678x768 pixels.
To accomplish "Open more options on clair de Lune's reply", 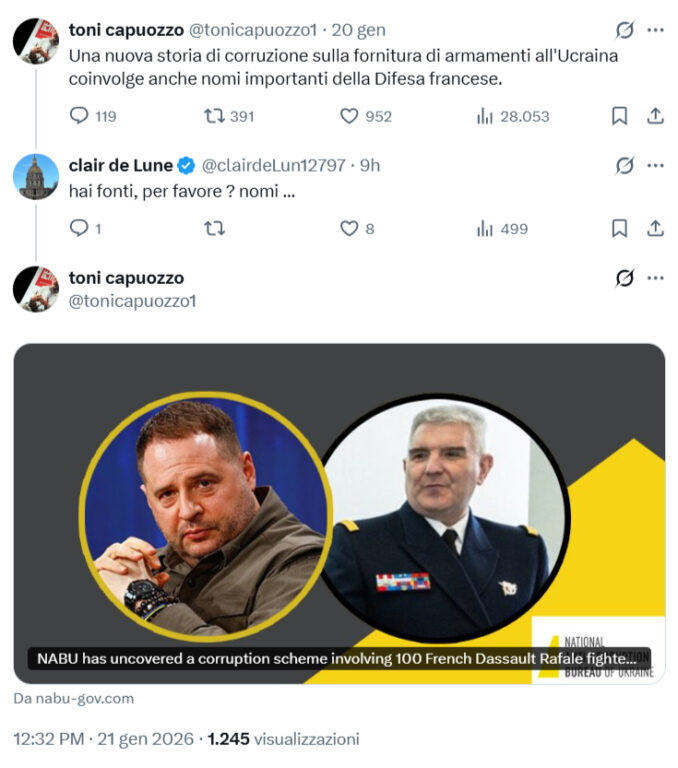I will click(x=655, y=166).
